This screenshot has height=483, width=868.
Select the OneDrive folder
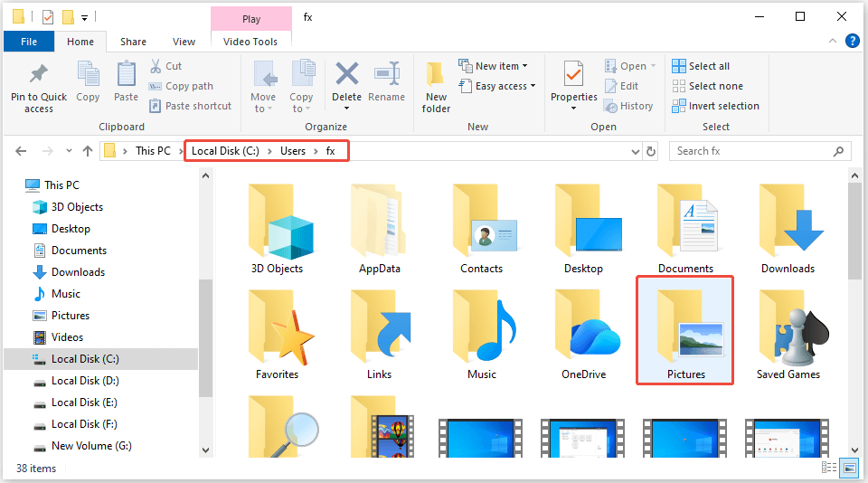pyautogui.click(x=584, y=335)
